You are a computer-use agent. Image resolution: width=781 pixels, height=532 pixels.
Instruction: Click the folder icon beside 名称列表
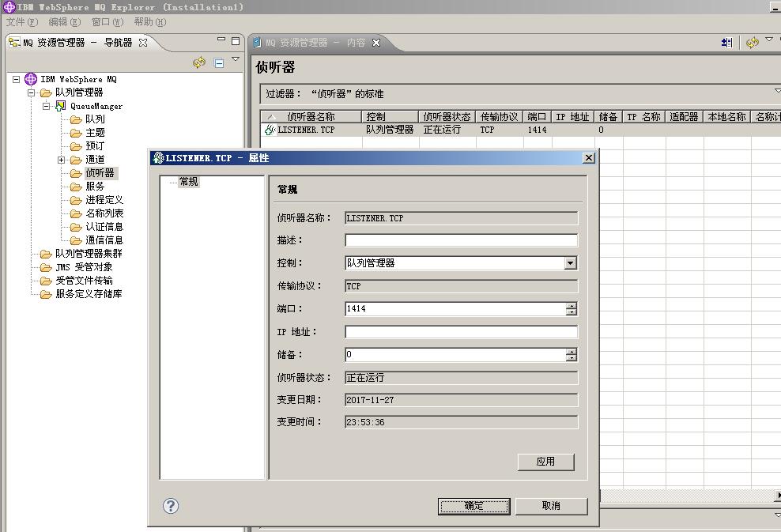(76, 213)
